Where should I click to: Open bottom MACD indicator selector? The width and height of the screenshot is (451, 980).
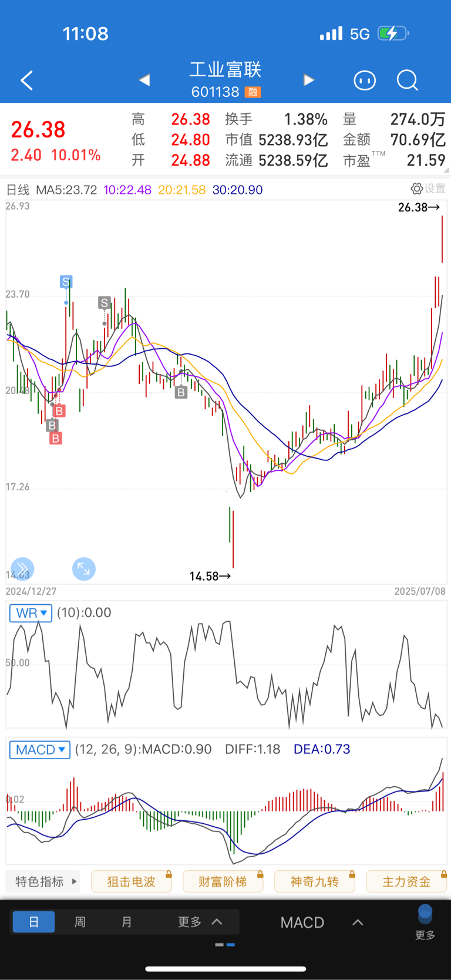click(321, 922)
